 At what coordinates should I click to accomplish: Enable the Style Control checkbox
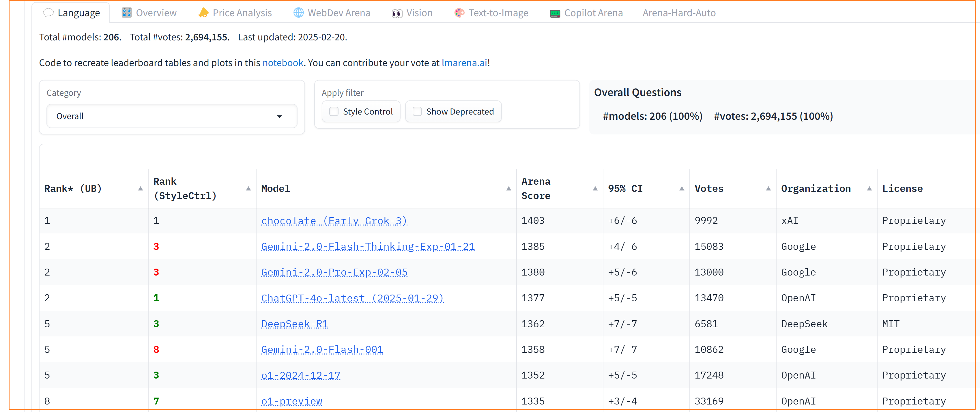coord(334,111)
